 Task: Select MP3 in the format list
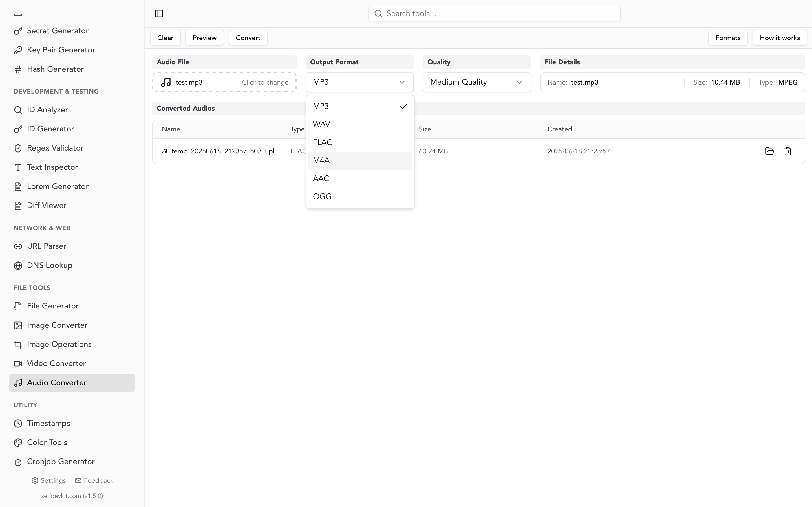coord(360,106)
